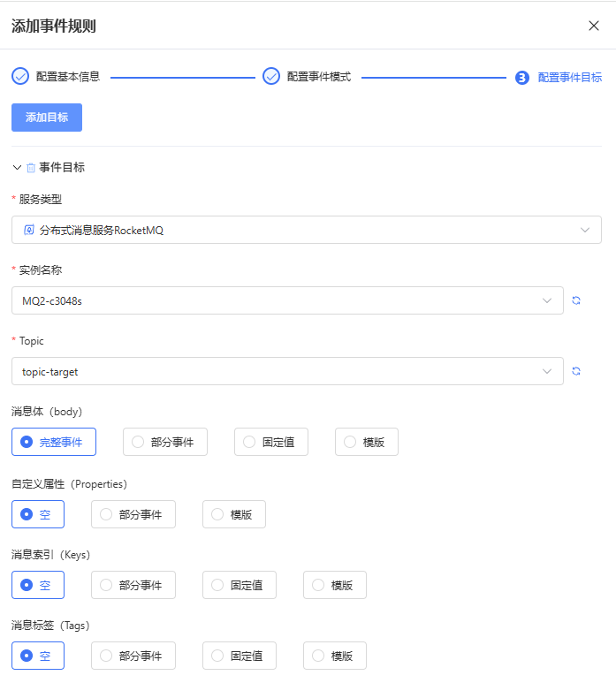Select 模版 for 自定义属性 Properties
This screenshot has height=698, width=616.
click(x=234, y=514)
